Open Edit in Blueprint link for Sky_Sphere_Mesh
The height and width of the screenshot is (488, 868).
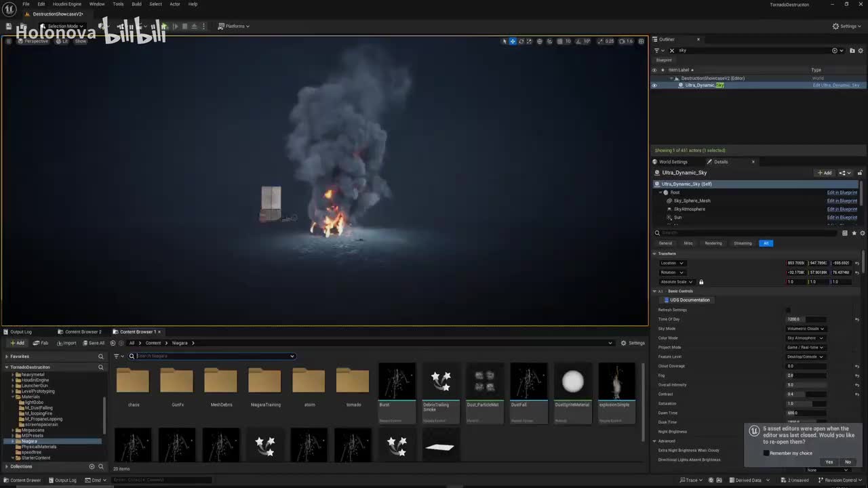[842, 201]
